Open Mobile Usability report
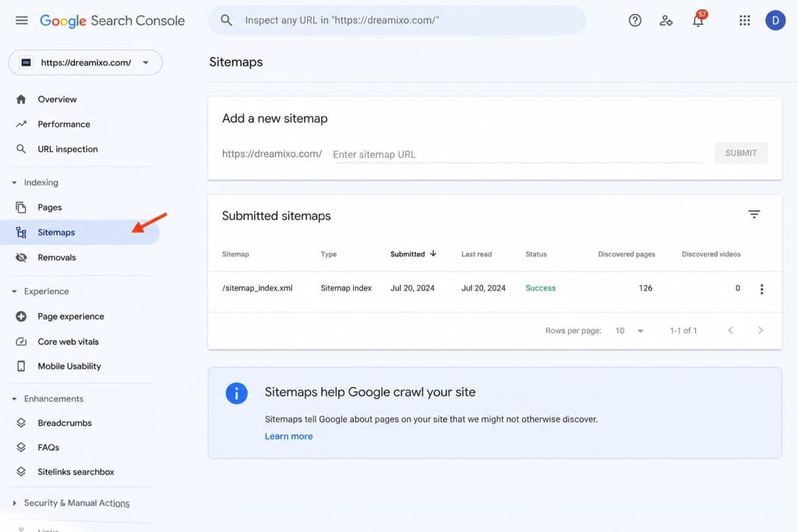Viewport: 798px width, 532px height. (69, 366)
